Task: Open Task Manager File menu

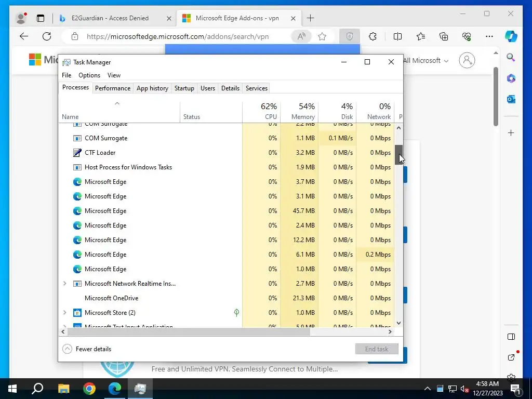Action: tap(66, 75)
